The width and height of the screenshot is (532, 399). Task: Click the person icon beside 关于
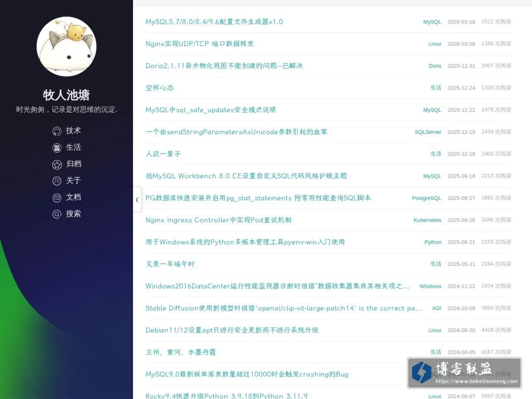[57, 181]
